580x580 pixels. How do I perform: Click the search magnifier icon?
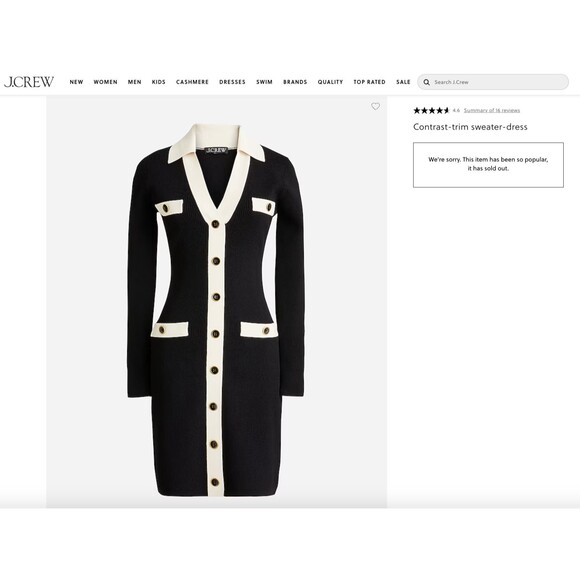coord(426,82)
